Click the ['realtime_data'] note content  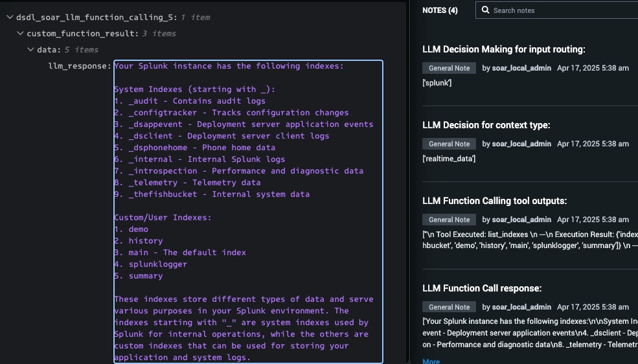pyautogui.click(x=449, y=159)
